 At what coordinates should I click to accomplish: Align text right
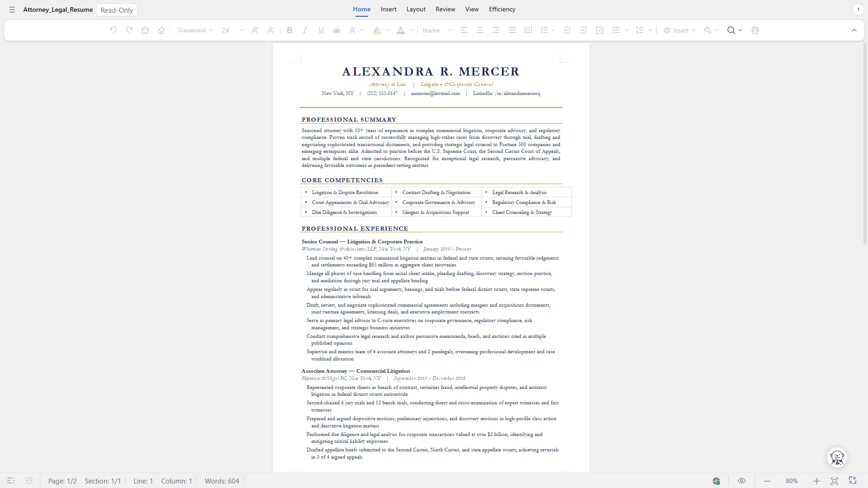pyautogui.click(x=496, y=30)
